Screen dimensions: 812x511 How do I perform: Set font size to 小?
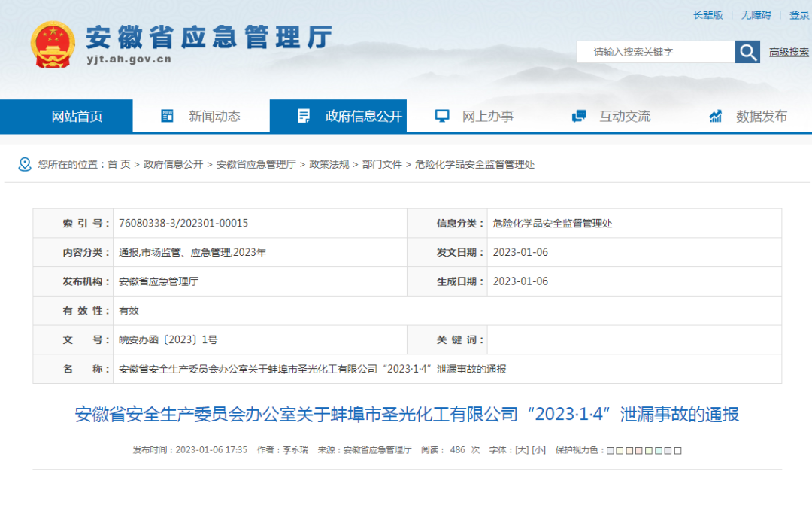click(538, 450)
